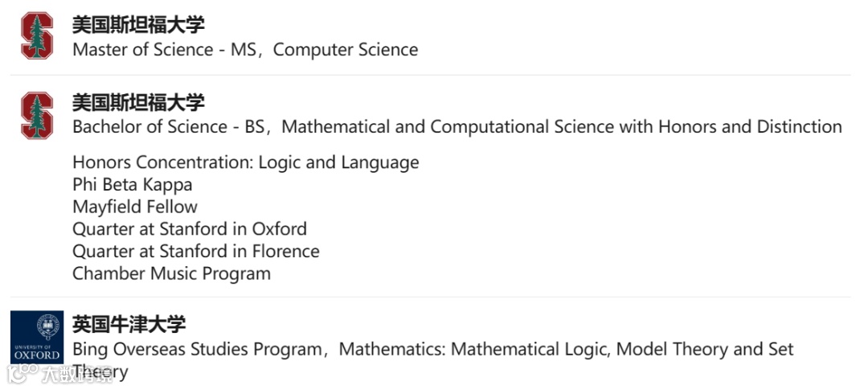The image size is (868, 390).
Task: Click the Honors Concentration: Logic and Language line
Action: coord(246,162)
